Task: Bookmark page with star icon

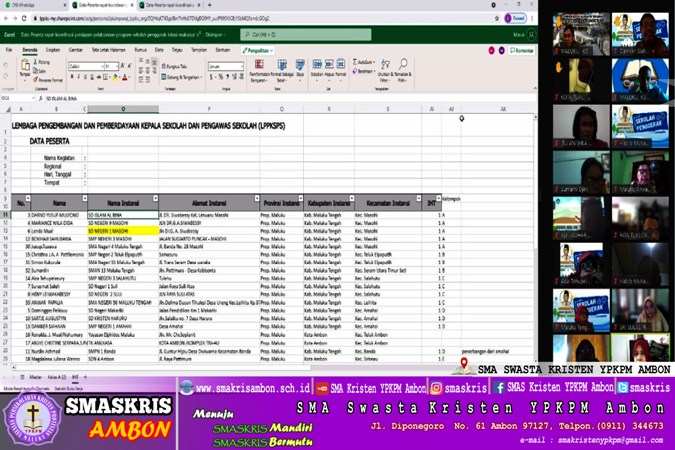Action: click(x=497, y=19)
